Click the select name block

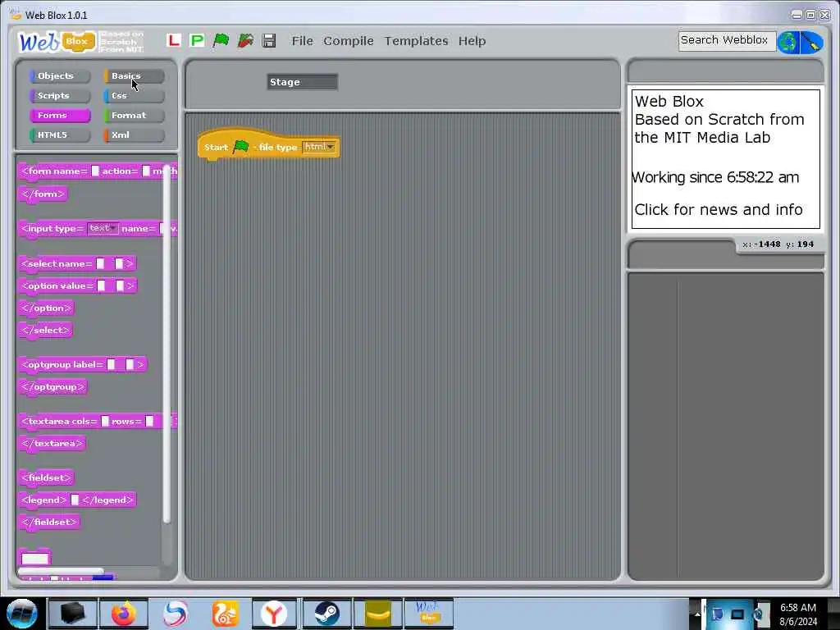pyautogui.click(x=77, y=263)
